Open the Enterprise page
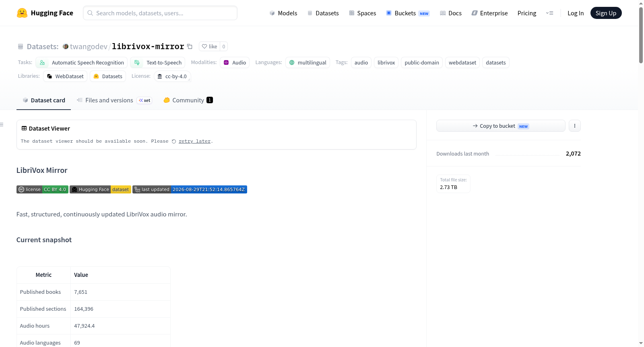Viewport: 644px width, 347px height. (489, 13)
